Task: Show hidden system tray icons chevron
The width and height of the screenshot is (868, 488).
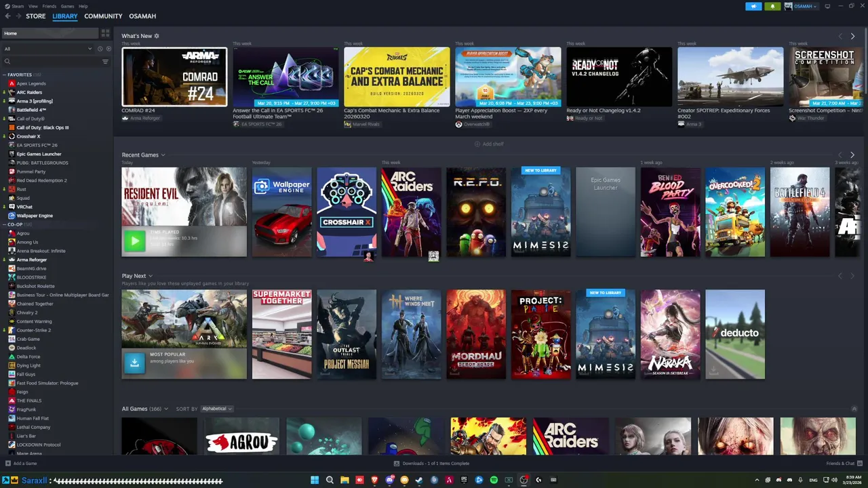Action: [757, 480]
